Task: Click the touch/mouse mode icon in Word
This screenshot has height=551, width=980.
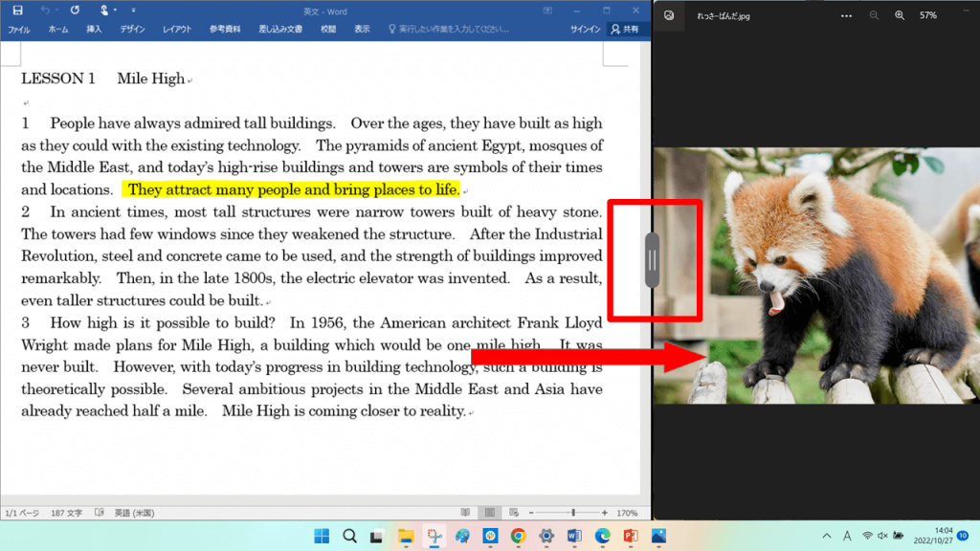Action: (104, 11)
